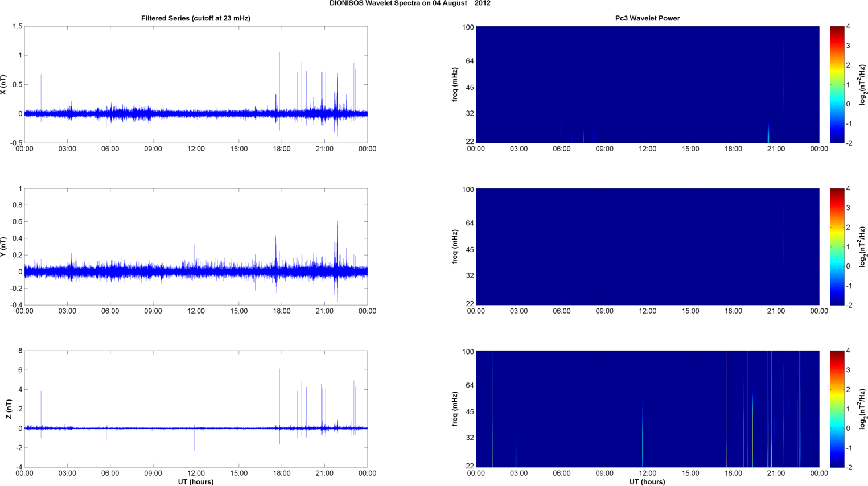Click the 1.5 tick on X plot axis
Viewport: 868px width, 486px height.
pos(17,26)
